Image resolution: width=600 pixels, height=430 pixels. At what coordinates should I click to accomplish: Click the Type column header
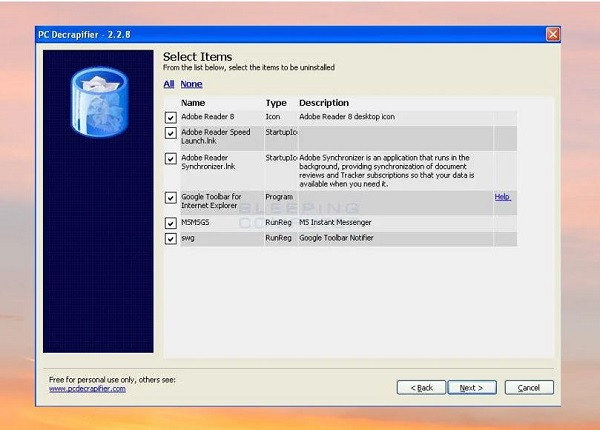tap(276, 103)
